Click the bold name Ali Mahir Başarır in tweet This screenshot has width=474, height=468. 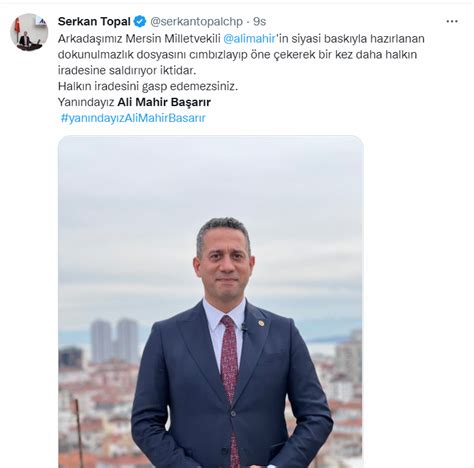coord(164,102)
